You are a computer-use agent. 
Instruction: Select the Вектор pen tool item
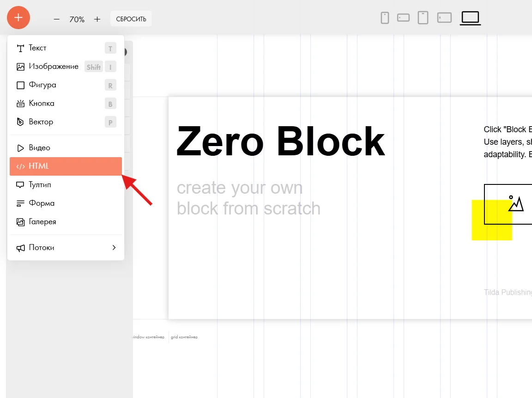(x=66, y=122)
